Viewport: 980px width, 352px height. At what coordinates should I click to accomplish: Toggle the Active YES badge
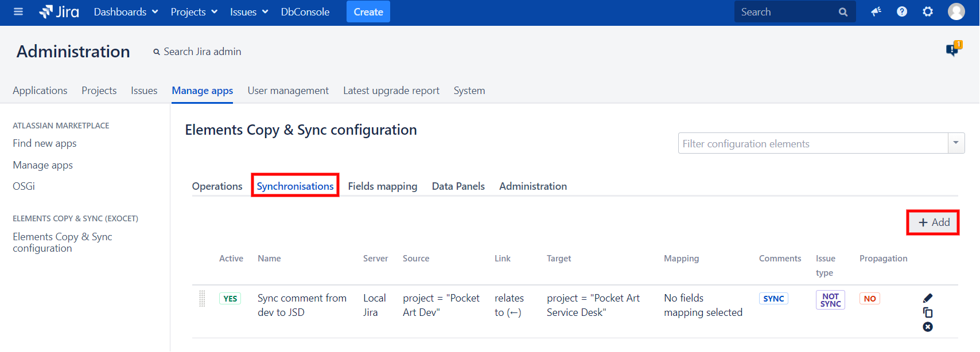[x=230, y=299]
